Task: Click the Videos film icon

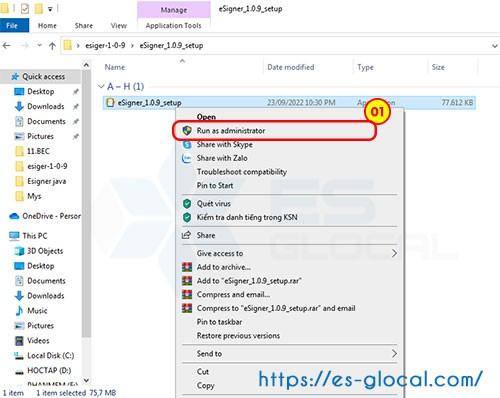Action: pos(20,341)
